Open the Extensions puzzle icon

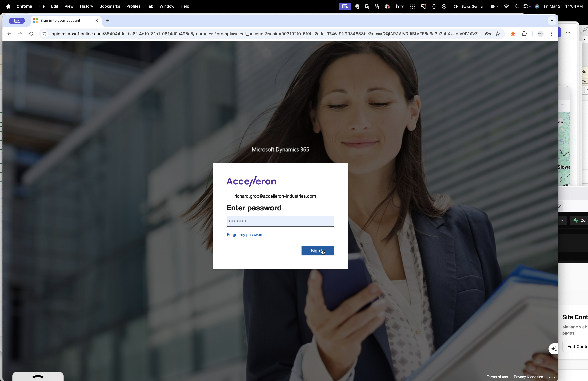(524, 34)
